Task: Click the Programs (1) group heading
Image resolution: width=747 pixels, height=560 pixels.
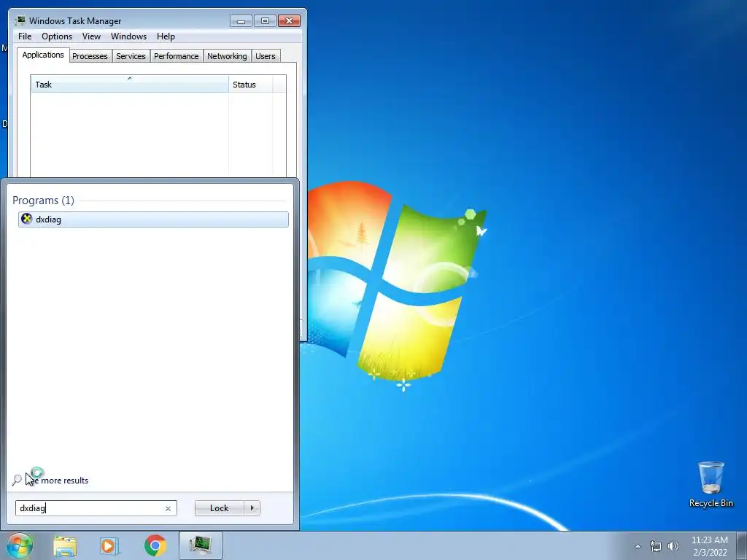Action: [x=43, y=200]
